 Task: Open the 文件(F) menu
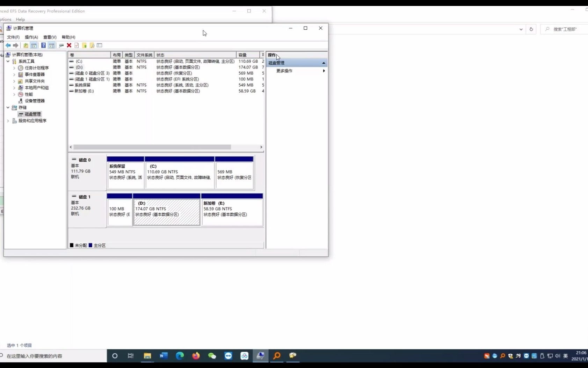click(x=13, y=37)
